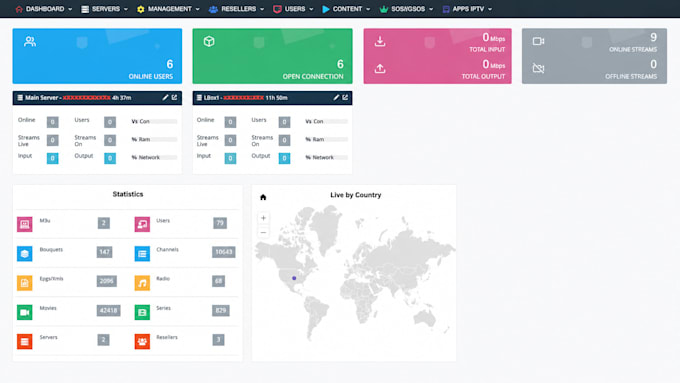Open the Content menu
The height and width of the screenshot is (383, 680).
coord(346,9)
